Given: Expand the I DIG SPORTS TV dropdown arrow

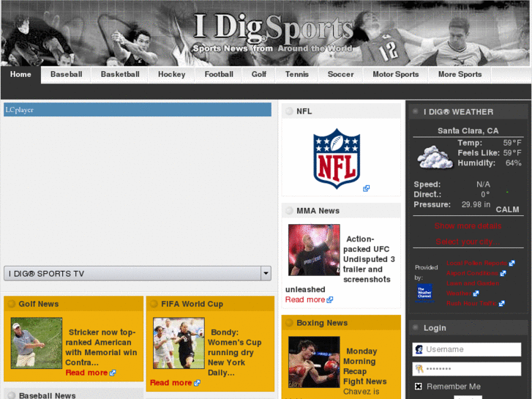Looking at the screenshot, I should click(x=266, y=273).
